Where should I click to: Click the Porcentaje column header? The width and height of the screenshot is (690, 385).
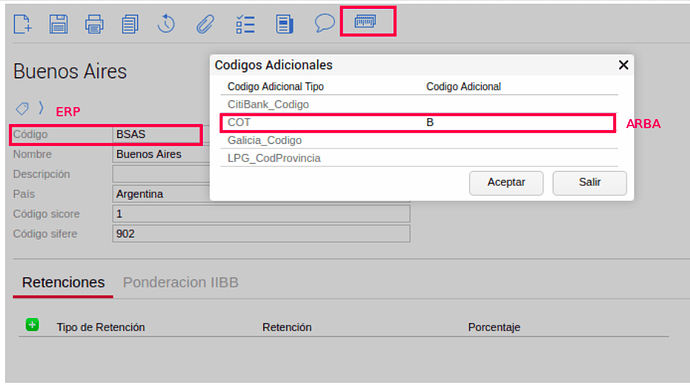point(494,327)
